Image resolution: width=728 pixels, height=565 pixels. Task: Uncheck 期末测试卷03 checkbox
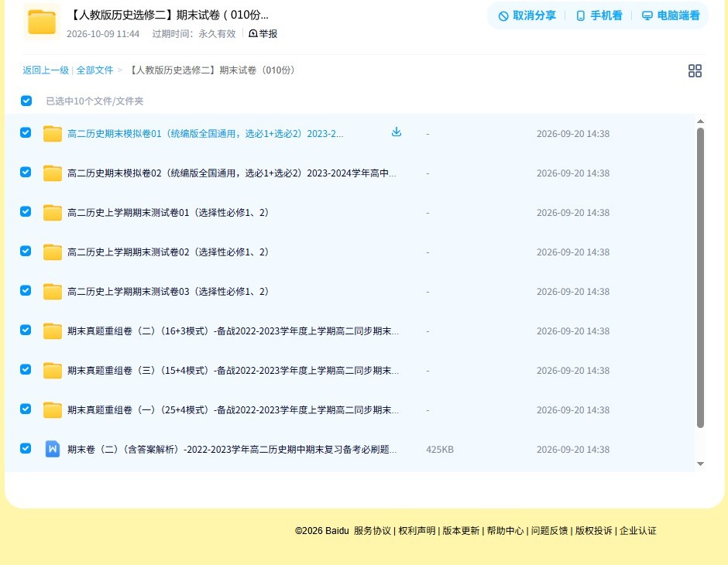pos(26,290)
